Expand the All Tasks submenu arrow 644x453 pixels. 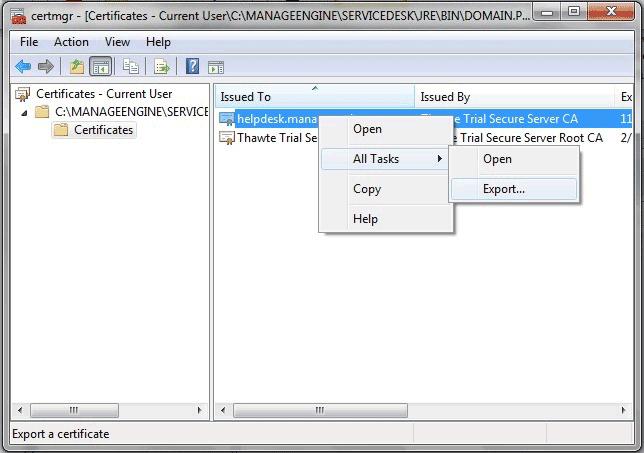pos(440,159)
